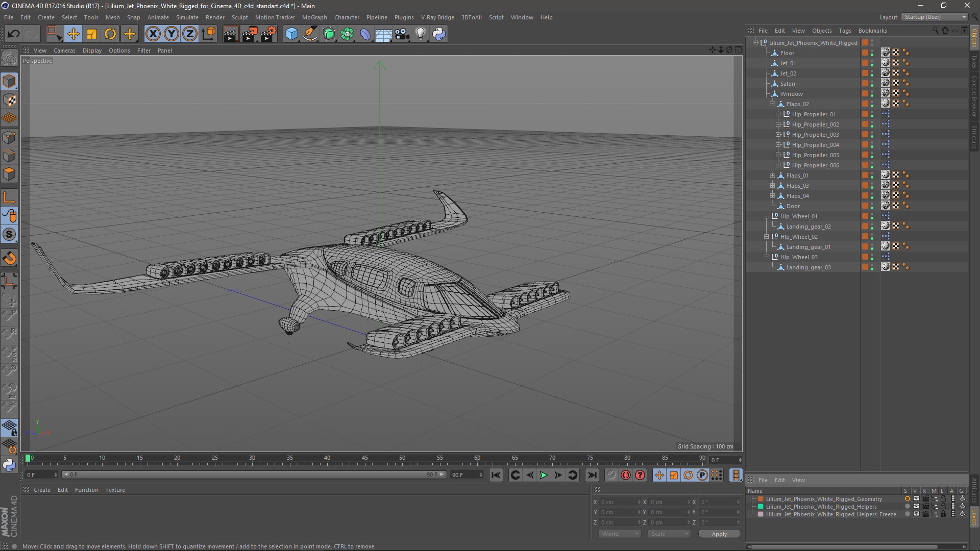Click the Go to Start playback button
The image size is (980, 551).
coord(496,475)
